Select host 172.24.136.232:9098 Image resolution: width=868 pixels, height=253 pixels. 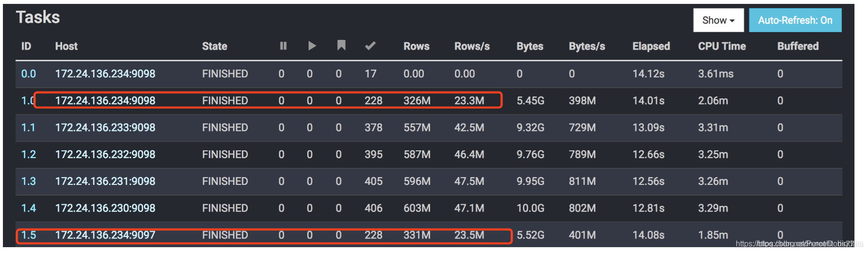pyautogui.click(x=105, y=154)
